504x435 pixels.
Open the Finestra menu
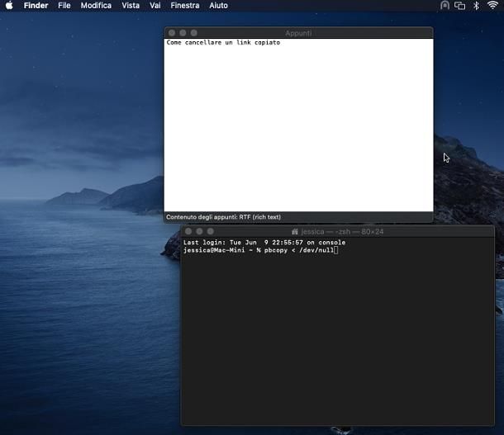185,6
